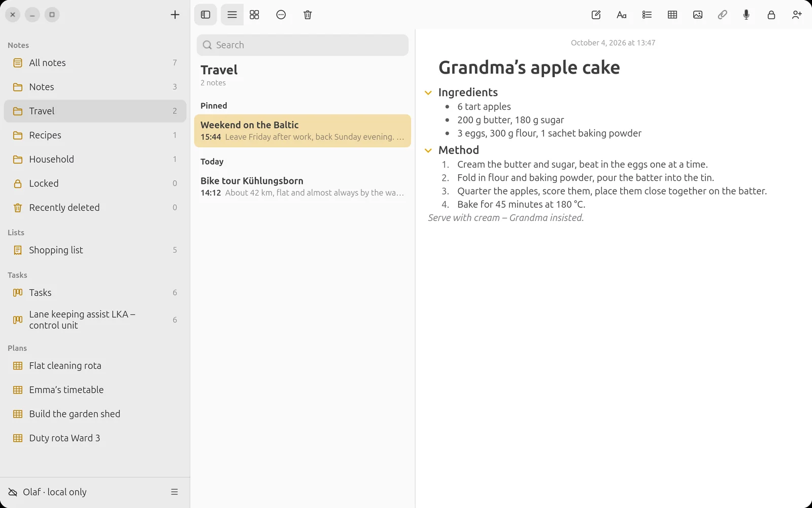
Task: Toggle the sidebar panel icon
Action: tap(206, 15)
